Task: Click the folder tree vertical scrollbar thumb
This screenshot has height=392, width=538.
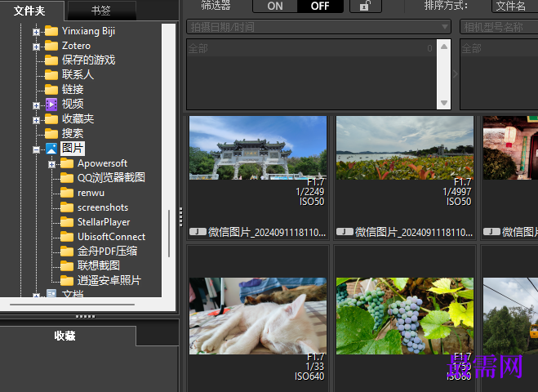Action: pyautogui.click(x=169, y=234)
